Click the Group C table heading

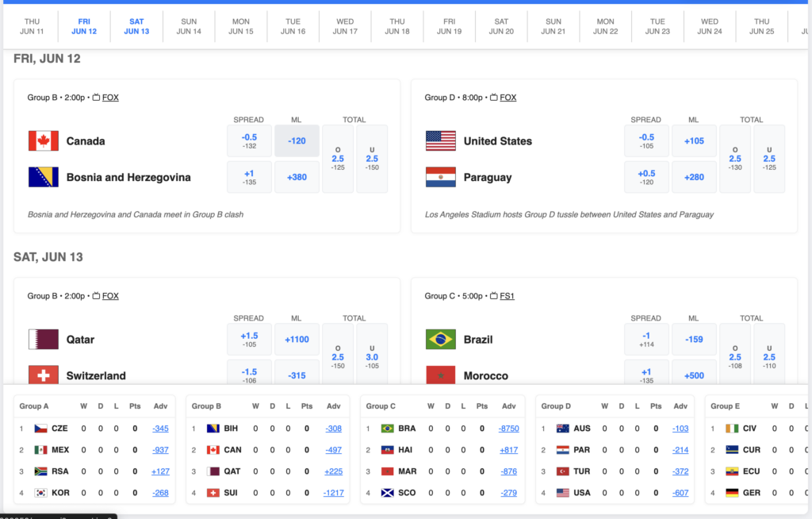(x=381, y=406)
